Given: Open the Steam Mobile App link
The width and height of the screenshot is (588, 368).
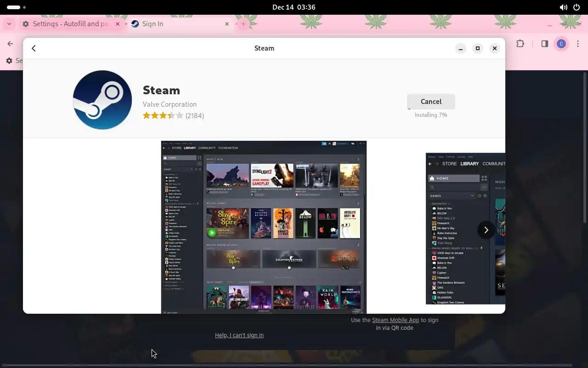Looking at the screenshot, I should point(396,320).
